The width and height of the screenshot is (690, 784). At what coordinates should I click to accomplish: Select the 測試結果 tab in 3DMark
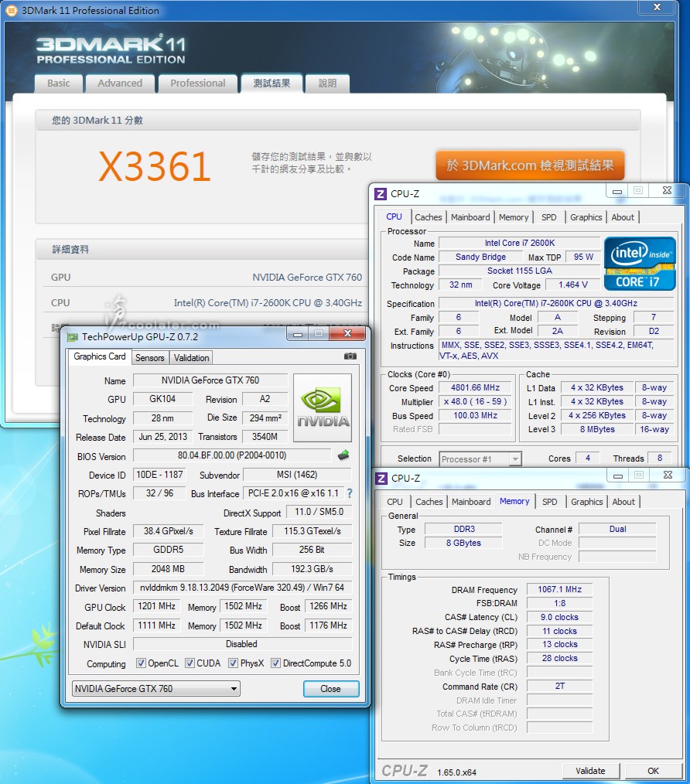pos(272,84)
